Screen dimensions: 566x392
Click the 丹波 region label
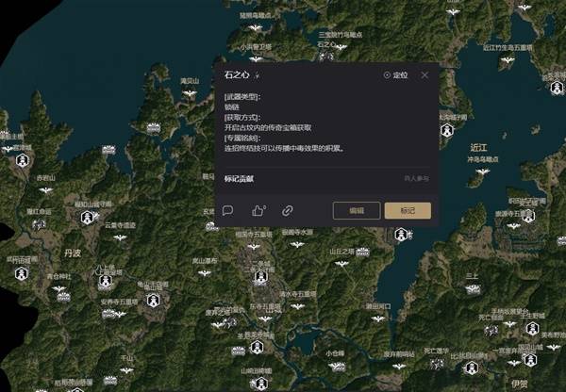[73, 253]
